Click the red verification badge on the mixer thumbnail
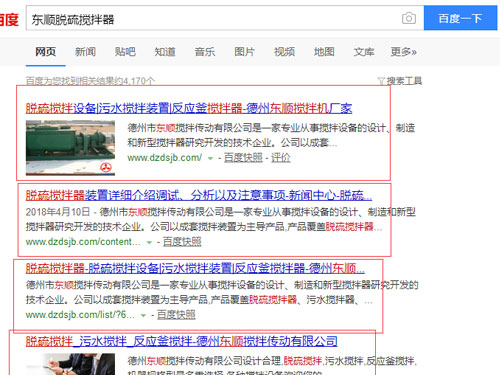This screenshot has height=375, width=500. [106, 167]
